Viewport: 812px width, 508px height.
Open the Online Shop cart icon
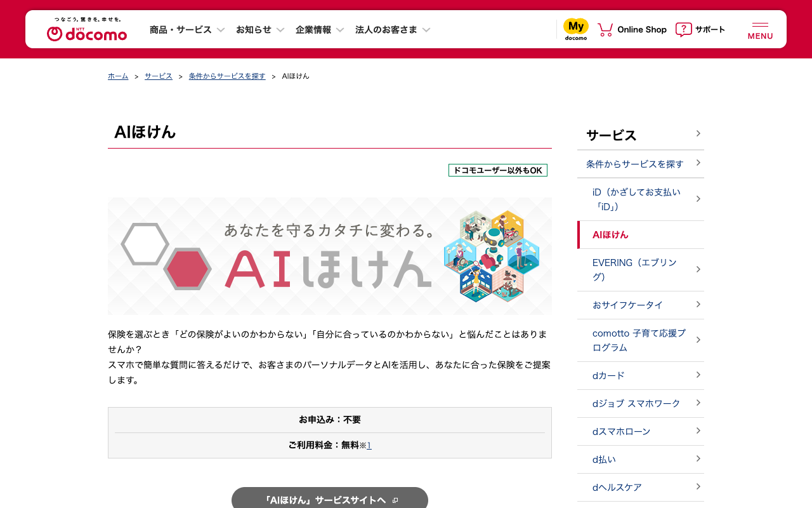coord(605,30)
